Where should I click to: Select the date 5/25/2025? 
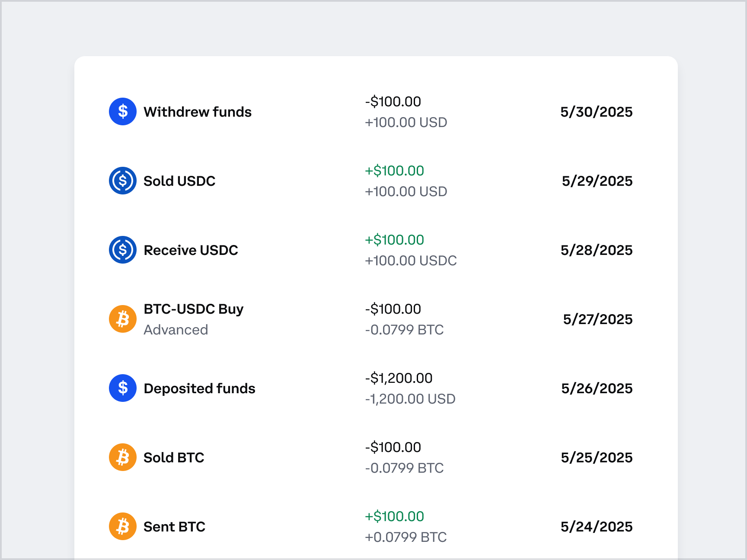[x=597, y=458]
